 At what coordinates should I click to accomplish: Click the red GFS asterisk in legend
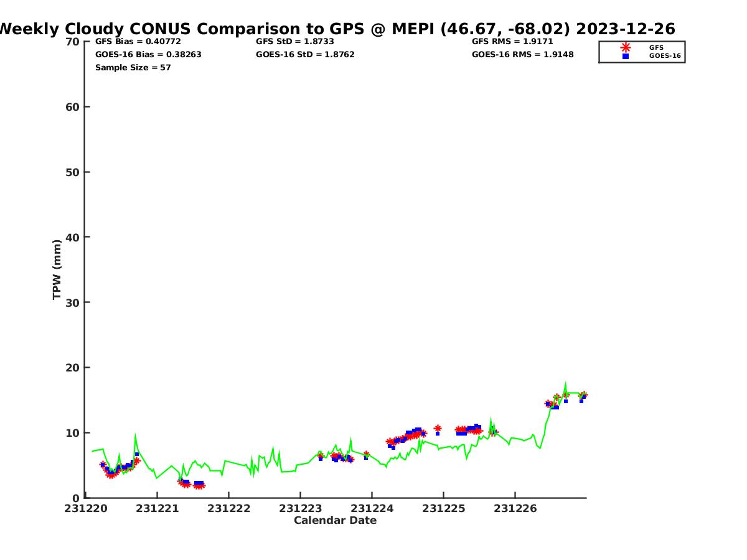[626, 47]
